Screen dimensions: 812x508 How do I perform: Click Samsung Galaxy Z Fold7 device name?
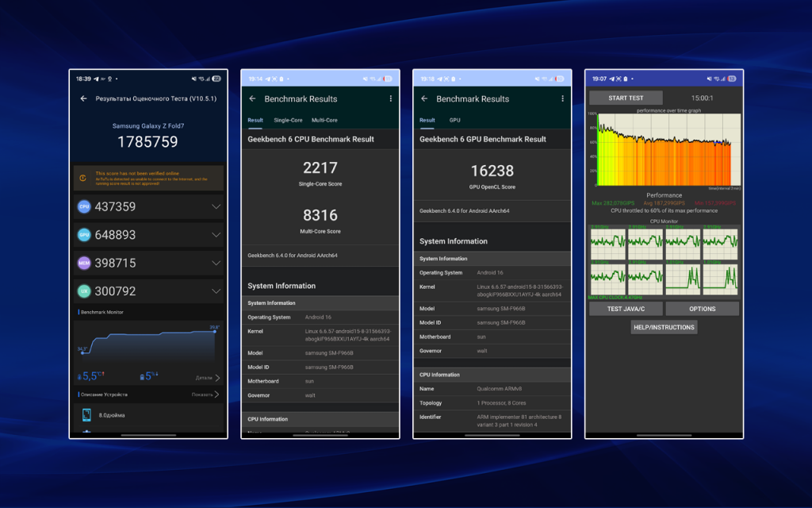click(x=148, y=126)
